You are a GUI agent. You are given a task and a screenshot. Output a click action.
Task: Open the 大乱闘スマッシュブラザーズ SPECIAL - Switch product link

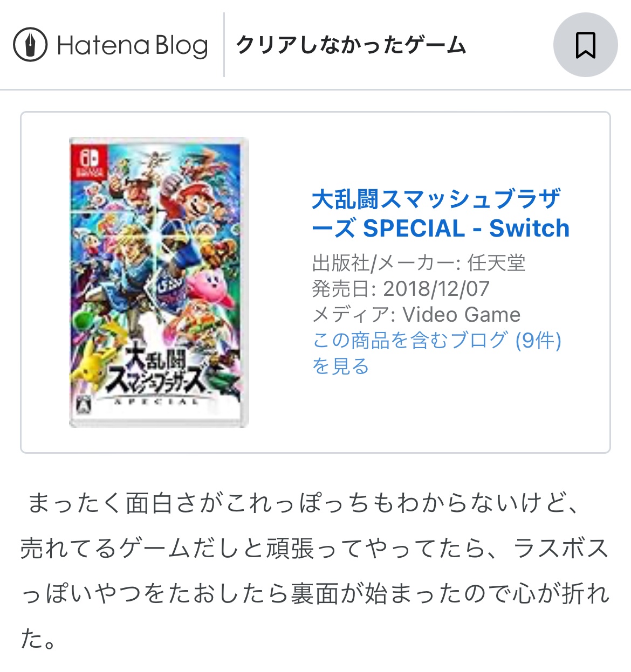(441, 214)
